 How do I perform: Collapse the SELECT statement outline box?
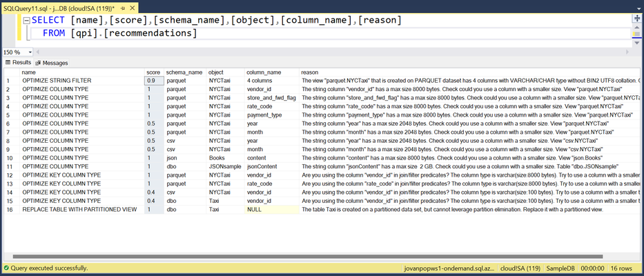27,21
